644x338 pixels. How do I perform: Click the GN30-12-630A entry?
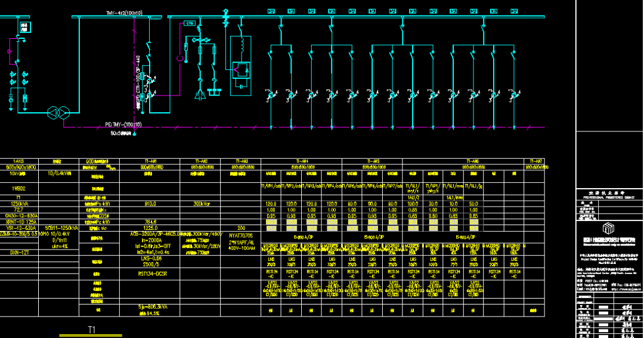coord(21,216)
